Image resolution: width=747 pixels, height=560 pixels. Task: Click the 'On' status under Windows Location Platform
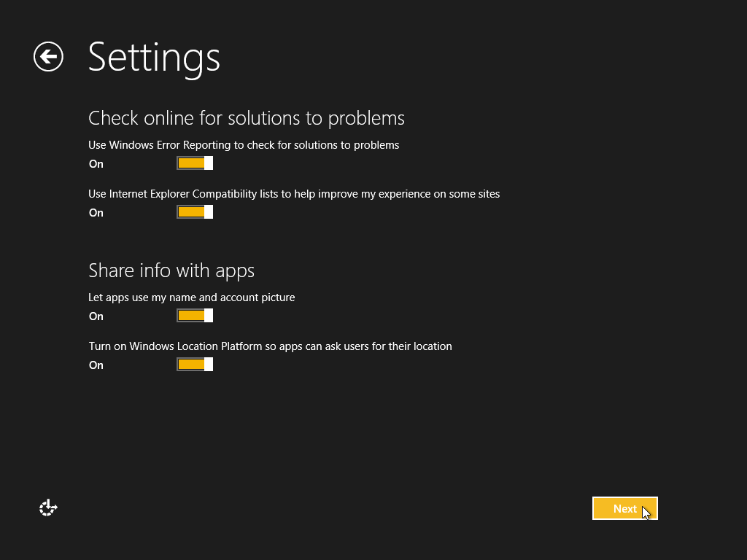[x=96, y=365]
